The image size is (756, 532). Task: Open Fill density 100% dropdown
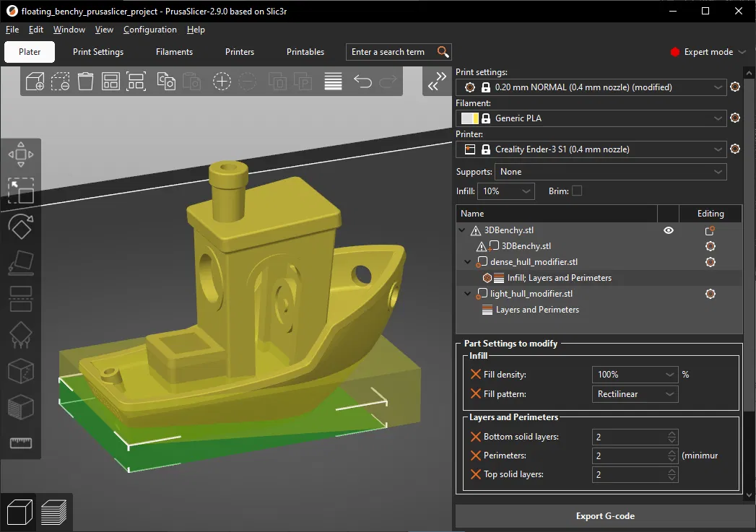[x=635, y=375]
